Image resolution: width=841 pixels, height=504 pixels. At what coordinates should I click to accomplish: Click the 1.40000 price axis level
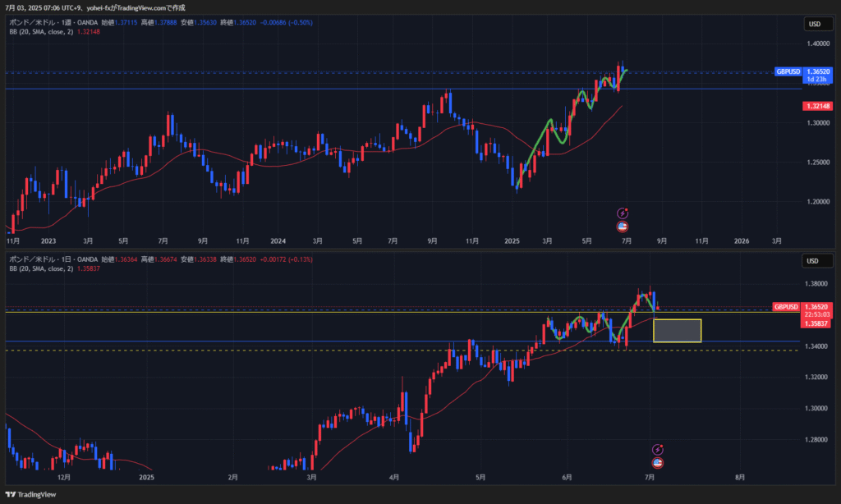pos(818,44)
